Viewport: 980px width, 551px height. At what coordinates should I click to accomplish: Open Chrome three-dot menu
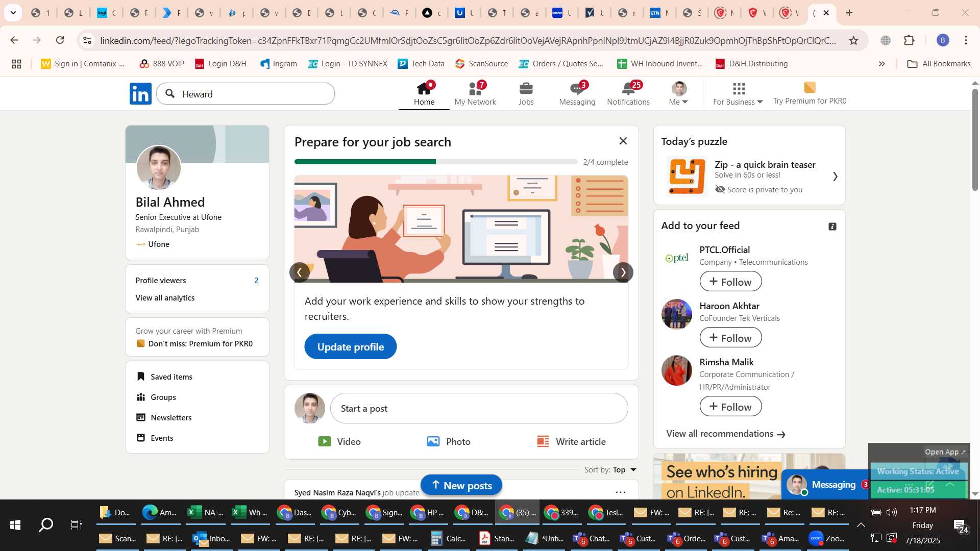(x=966, y=40)
